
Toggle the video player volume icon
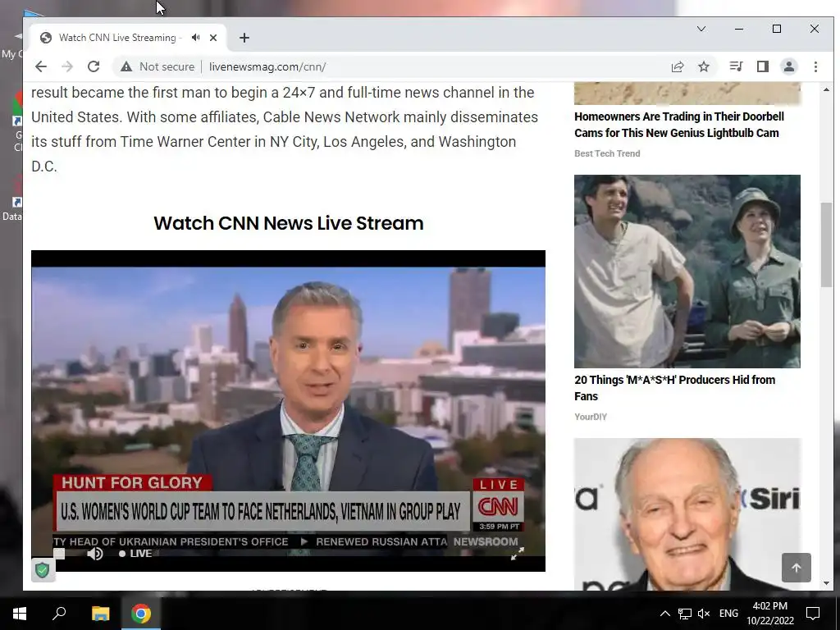tap(95, 554)
